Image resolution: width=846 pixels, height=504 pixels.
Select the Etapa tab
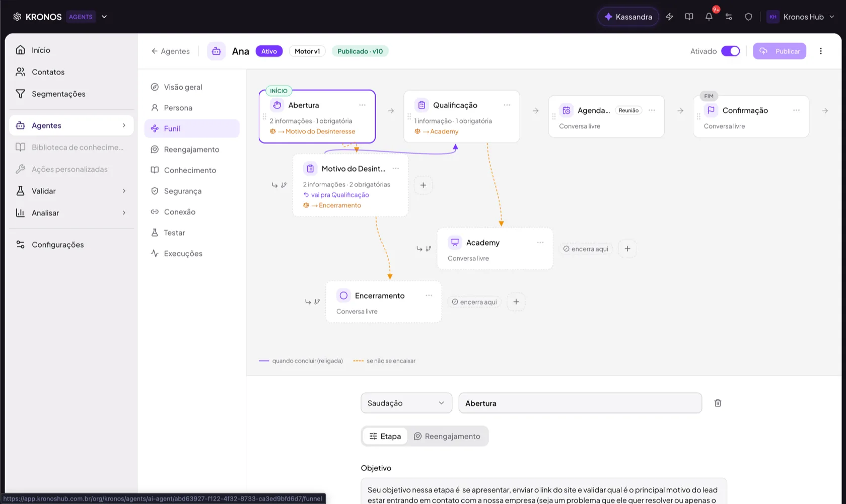385,436
